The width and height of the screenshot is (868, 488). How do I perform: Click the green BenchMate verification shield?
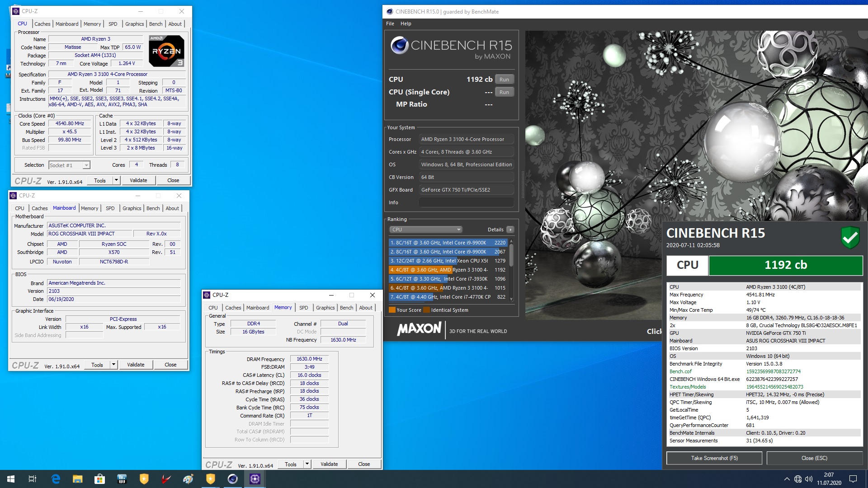click(850, 237)
